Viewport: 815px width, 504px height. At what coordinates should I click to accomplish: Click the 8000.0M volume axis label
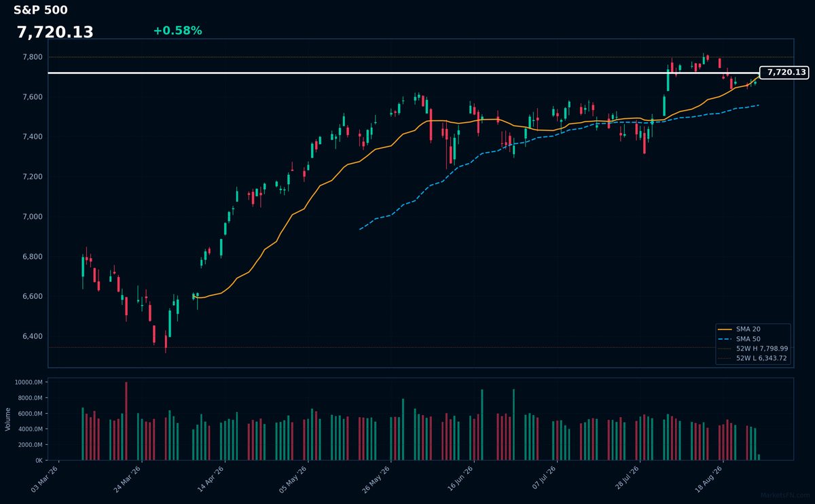31,398
